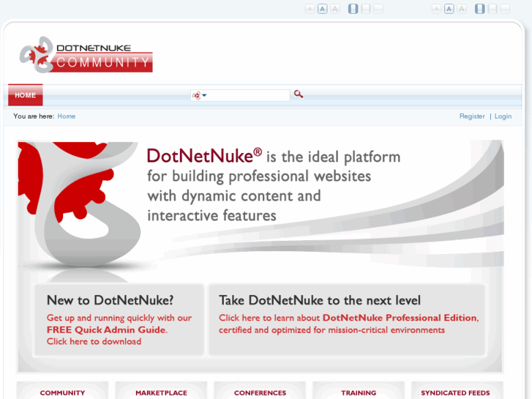
Task: Click the DotNetNuke Community logo
Action: coord(86,56)
